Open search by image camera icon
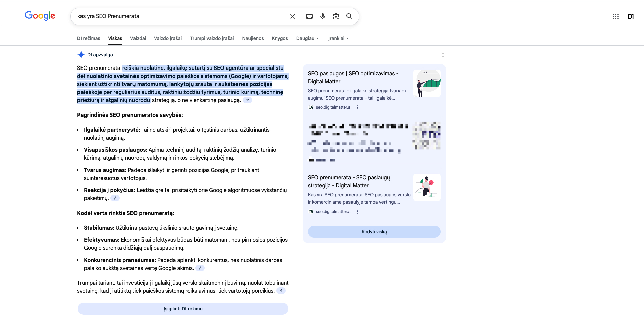The image size is (644, 322). [x=336, y=16]
